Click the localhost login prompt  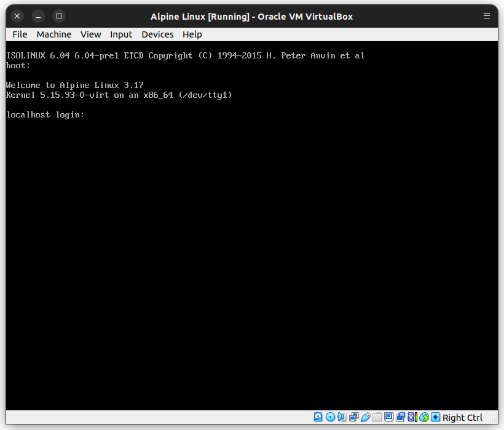(x=45, y=115)
